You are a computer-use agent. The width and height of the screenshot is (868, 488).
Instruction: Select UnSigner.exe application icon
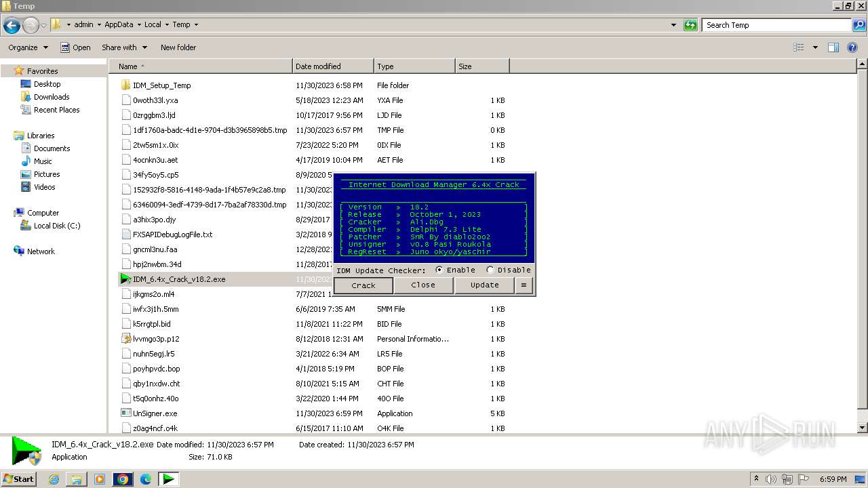[125, 413]
